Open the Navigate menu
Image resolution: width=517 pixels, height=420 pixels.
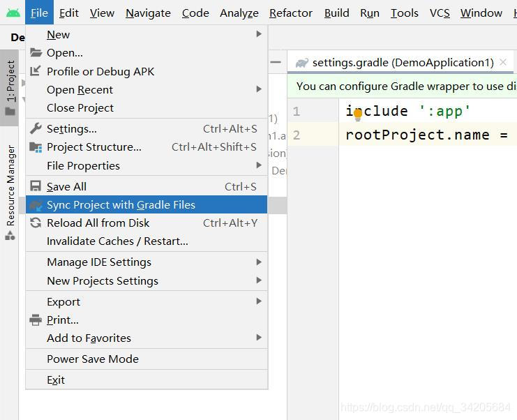pyautogui.click(x=148, y=13)
